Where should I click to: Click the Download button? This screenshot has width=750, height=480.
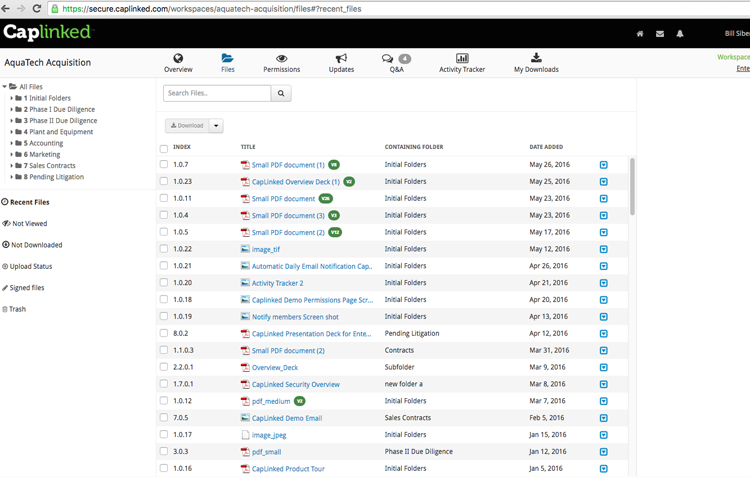pyautogui.click(x=187, y=126)
